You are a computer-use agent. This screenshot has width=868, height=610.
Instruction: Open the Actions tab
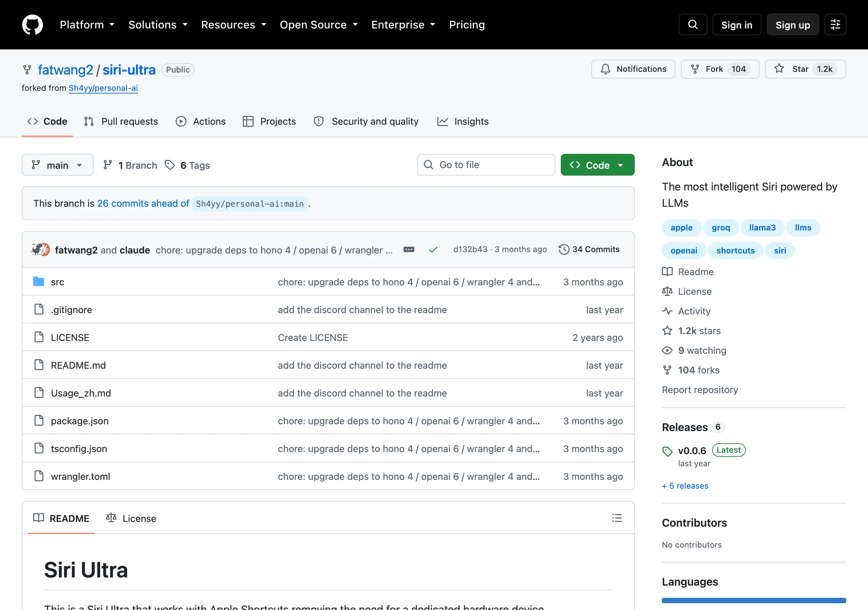pos(201,121)
